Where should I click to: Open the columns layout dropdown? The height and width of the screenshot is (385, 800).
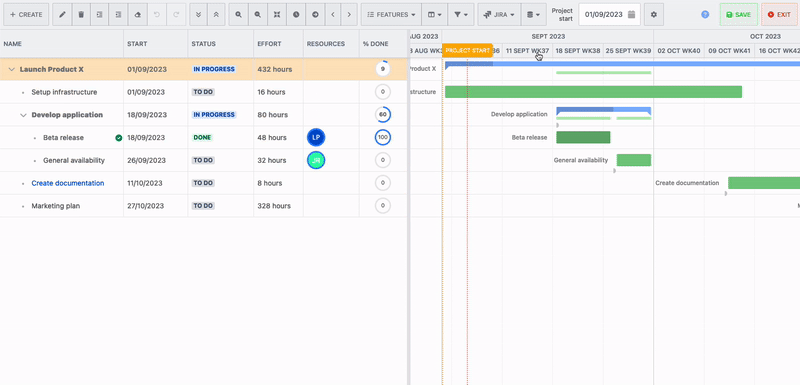pos(435,15)
